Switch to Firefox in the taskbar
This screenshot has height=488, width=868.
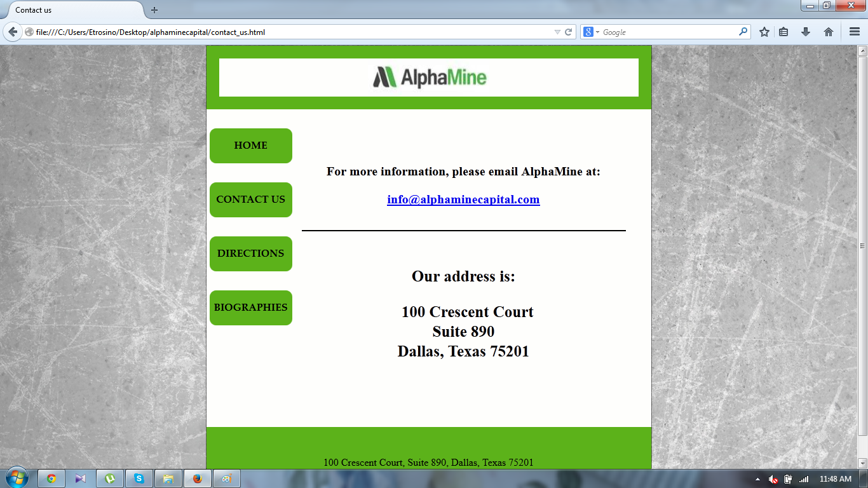(198, 478)
